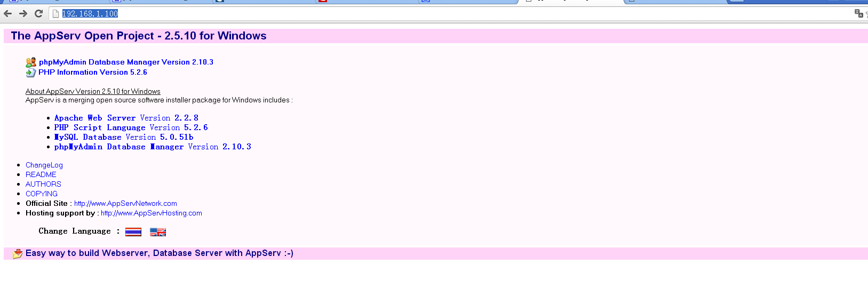Open the COPYING link
This screenshot has width=868, height=304.
42,194
